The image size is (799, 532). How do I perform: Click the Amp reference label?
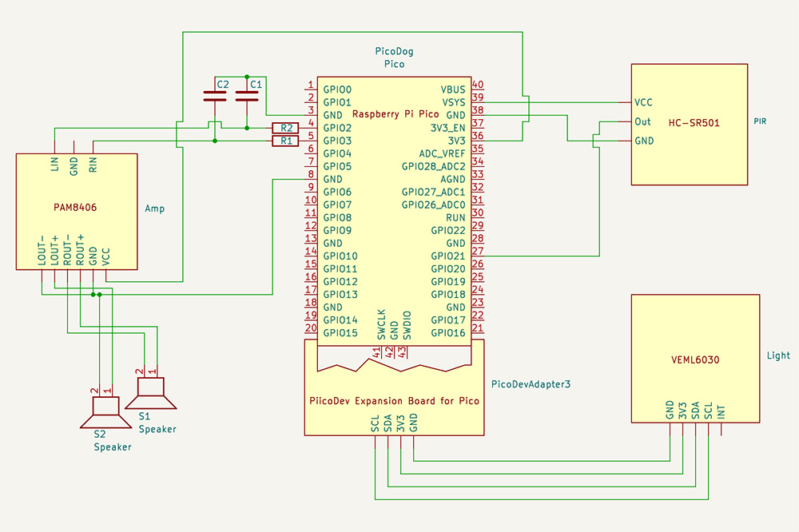click(154, 208)
